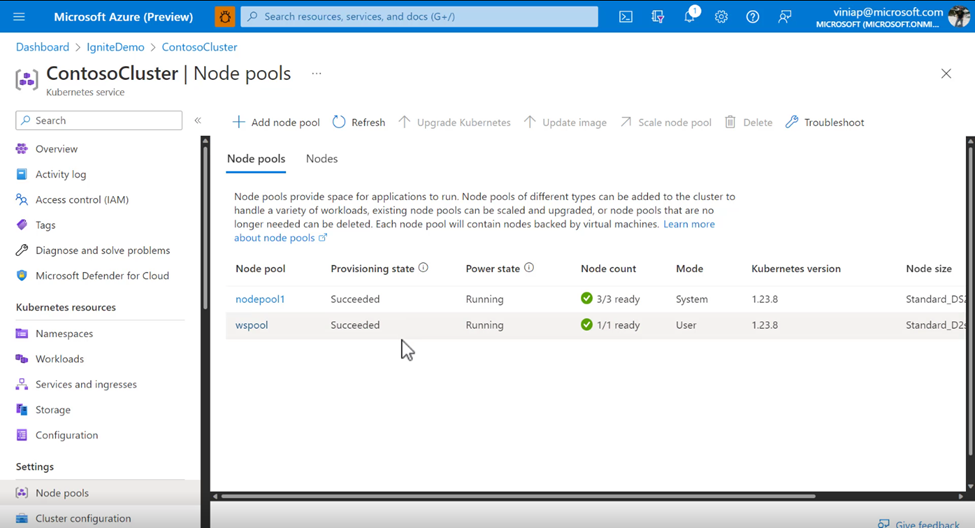Viewport: 975px width, 528px height.
Task: Open the nodepool1 link
Action: [x=260, y=299]
